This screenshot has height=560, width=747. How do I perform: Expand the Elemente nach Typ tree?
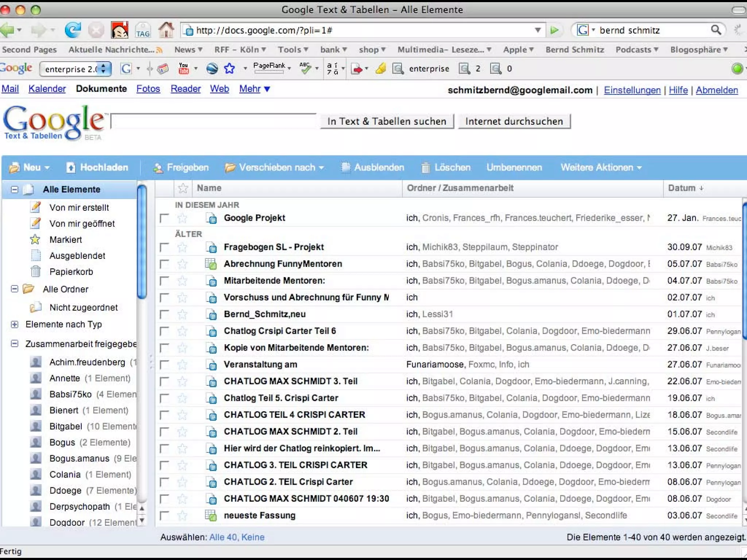15,324
